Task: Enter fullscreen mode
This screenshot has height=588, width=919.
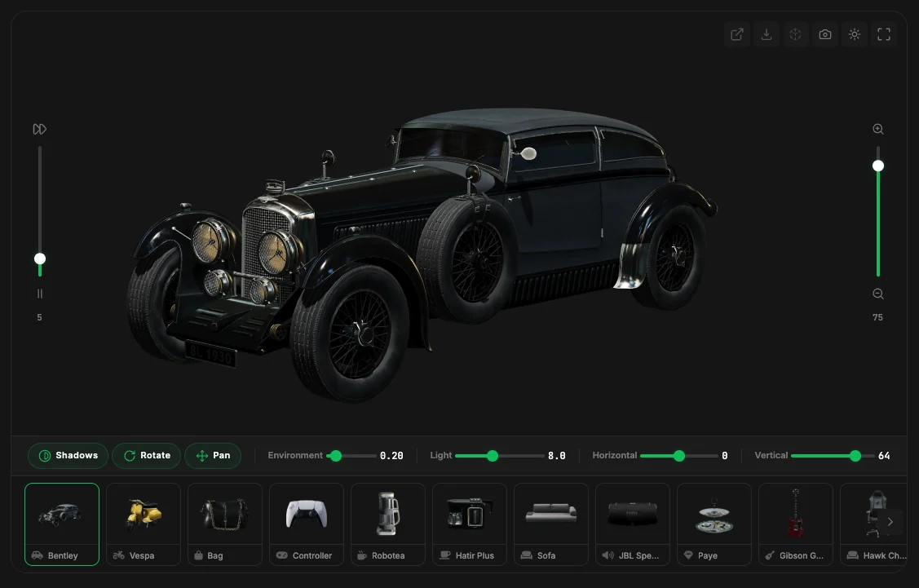Action: tap(884, 34)
